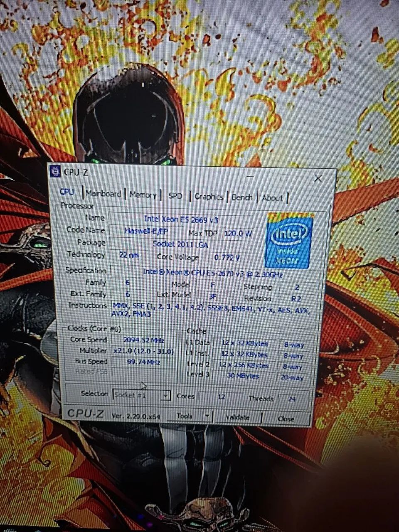Click the Ext. Model value 3F
This screenshot has height=532, width=399.
[x=212, y=296]
